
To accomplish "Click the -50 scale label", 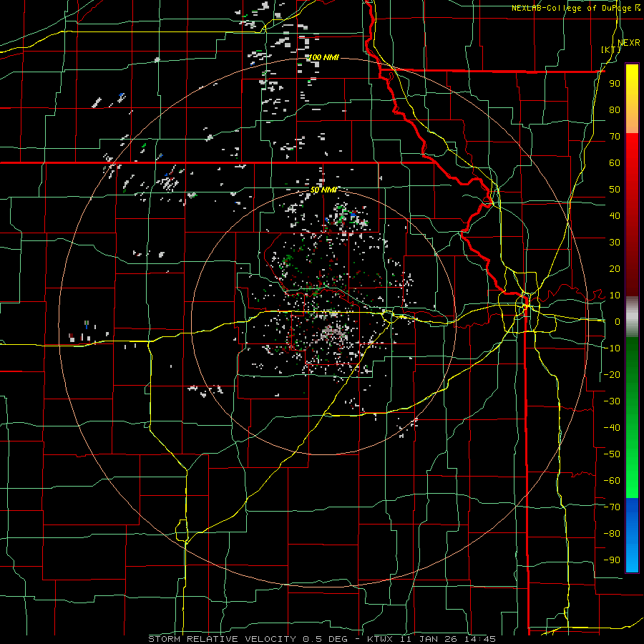I will coord(612,454).
